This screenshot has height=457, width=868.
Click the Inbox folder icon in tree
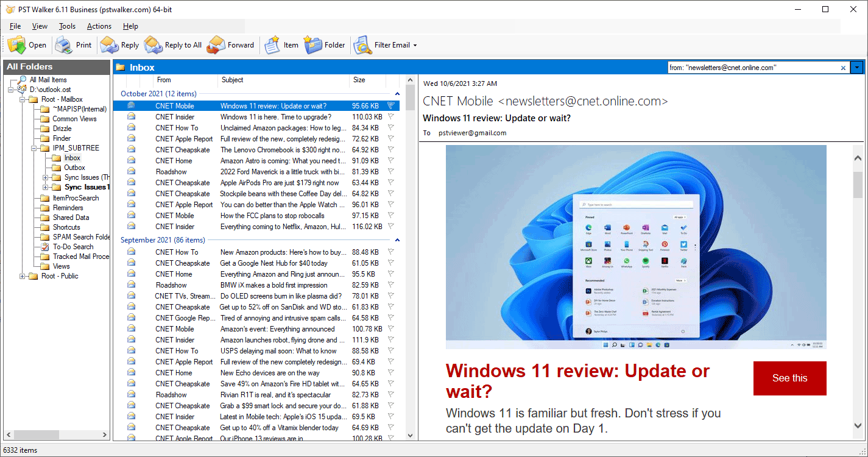pyautogui.click(x=57, y=158)
